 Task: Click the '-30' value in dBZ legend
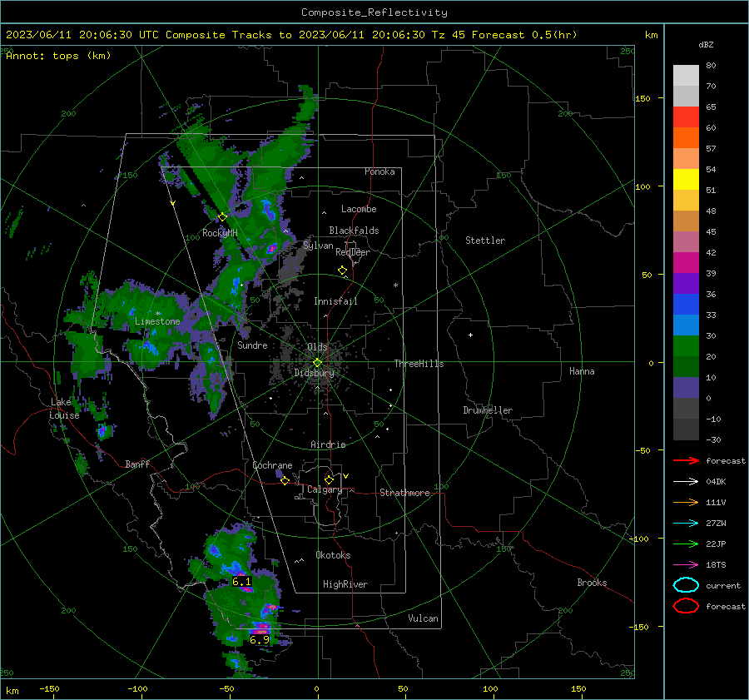[713, 439]
